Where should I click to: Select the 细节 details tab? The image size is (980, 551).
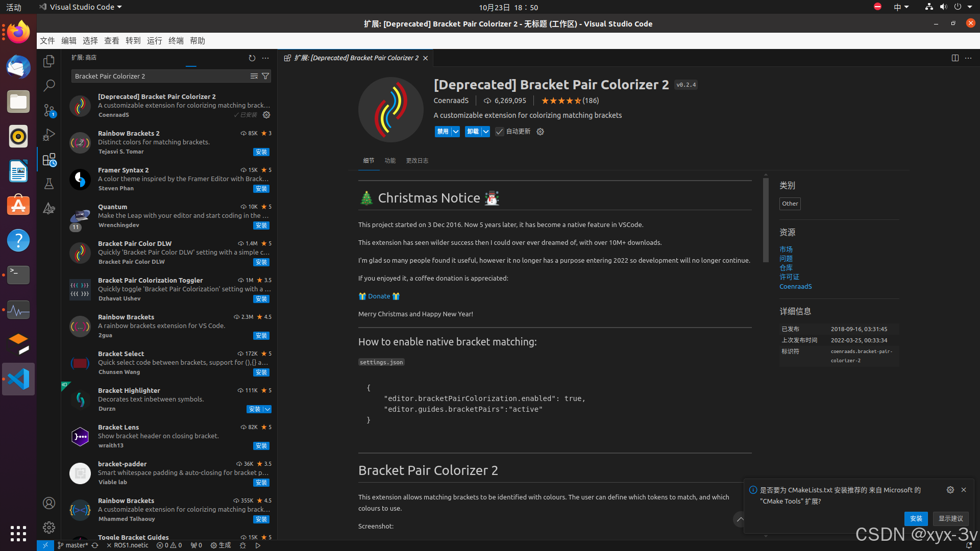[x=369, y=161]
